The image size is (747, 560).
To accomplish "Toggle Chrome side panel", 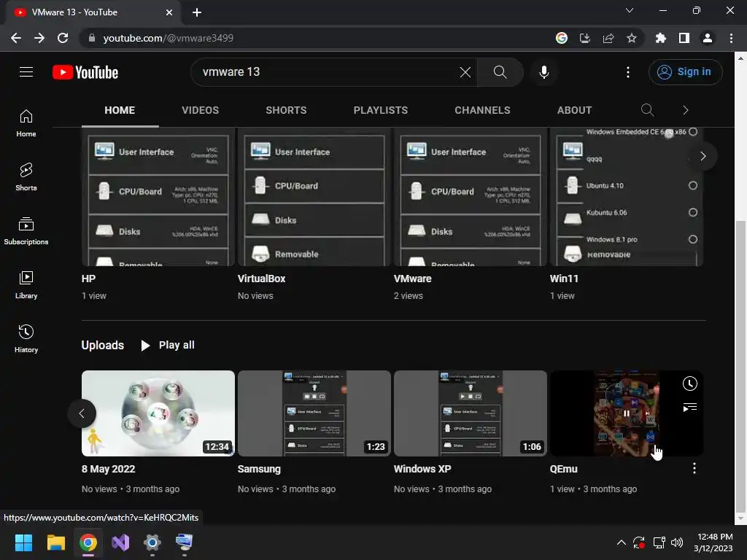I will (684, 38).
